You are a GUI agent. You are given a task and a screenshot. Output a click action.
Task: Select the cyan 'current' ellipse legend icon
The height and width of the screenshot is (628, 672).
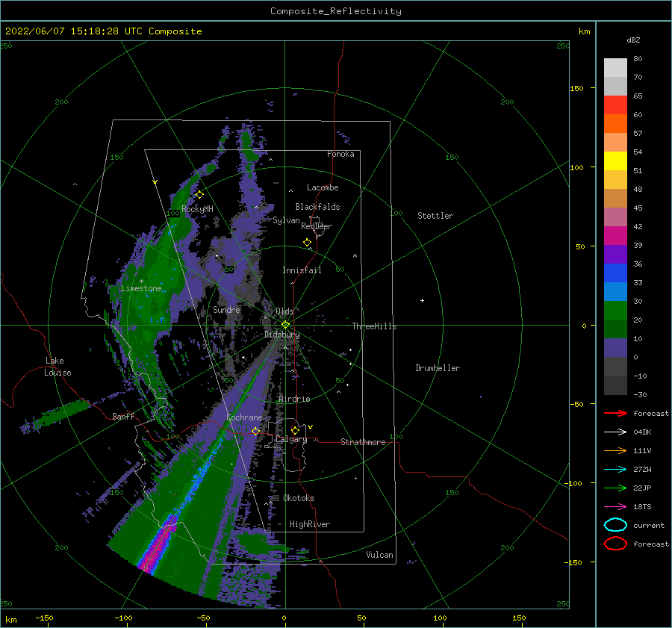pyautogui.click(x=615, y=525)
